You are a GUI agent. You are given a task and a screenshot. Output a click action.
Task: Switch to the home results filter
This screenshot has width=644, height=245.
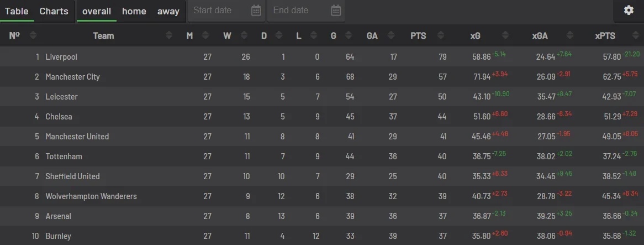click(x=134, y=11)
